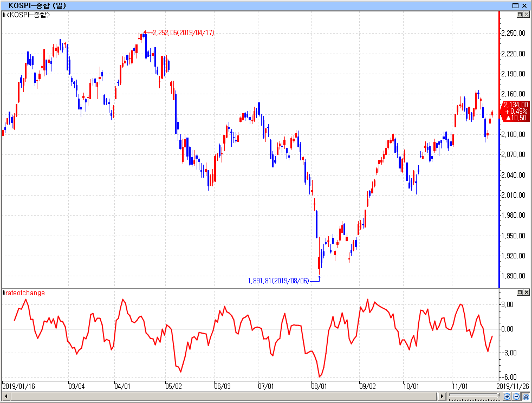Close the KOSPI-종합 (일) chart window
This screenshot has width=532, height=403.
525,5
